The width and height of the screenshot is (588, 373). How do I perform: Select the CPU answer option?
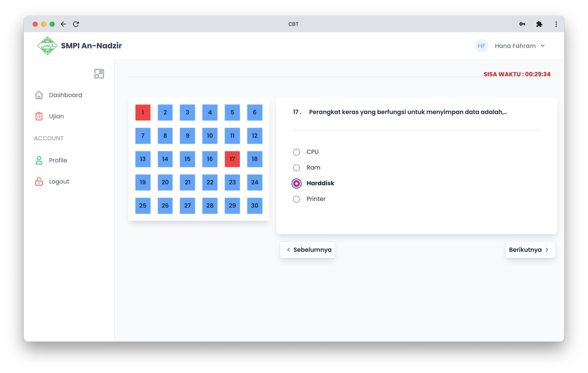coord(297,152)
